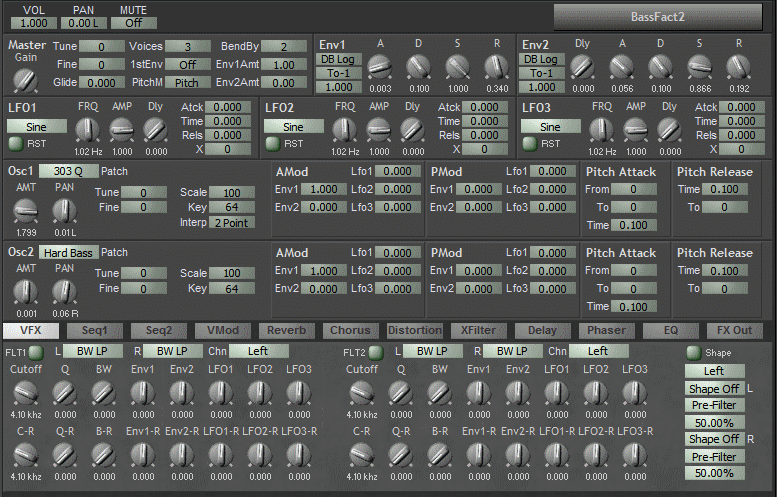Open the Seq2 tab

(159, 331)
